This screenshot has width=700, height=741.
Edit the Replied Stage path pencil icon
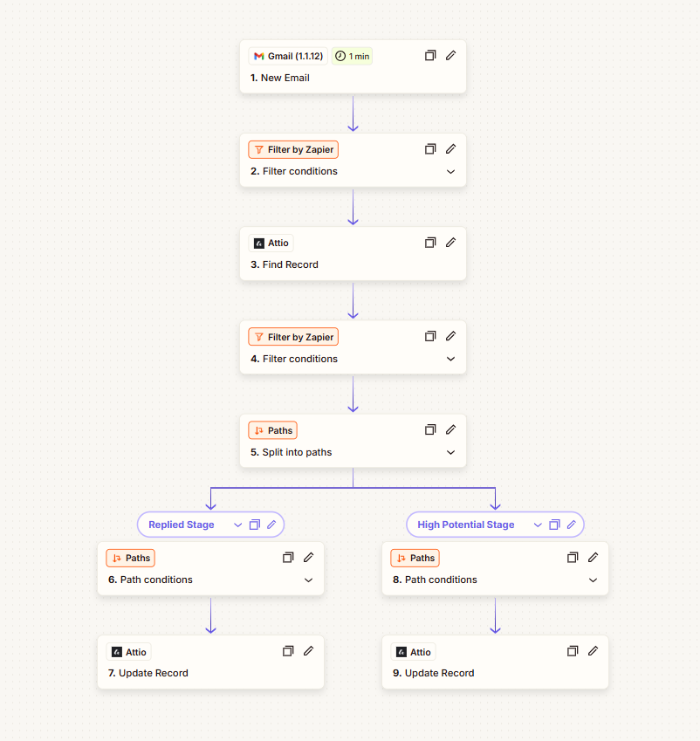coord(271,525)
